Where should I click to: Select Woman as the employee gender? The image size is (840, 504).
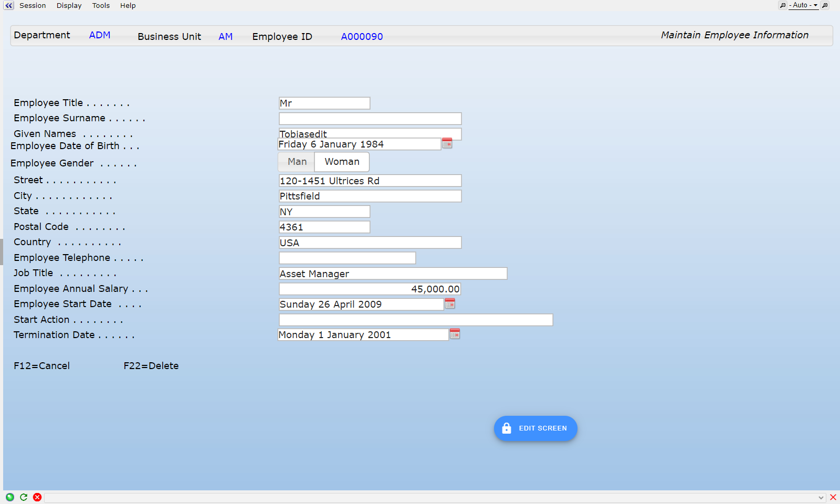[342, 162]
